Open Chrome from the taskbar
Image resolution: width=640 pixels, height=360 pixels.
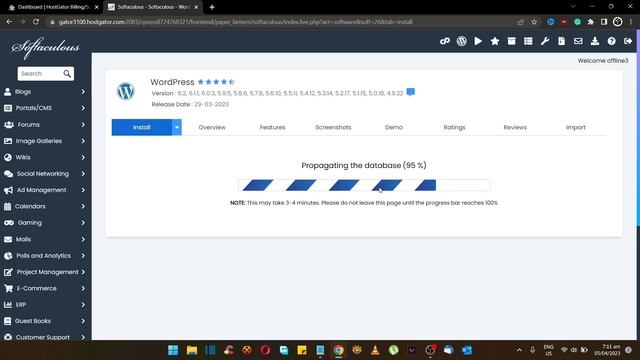click(338, 350)
